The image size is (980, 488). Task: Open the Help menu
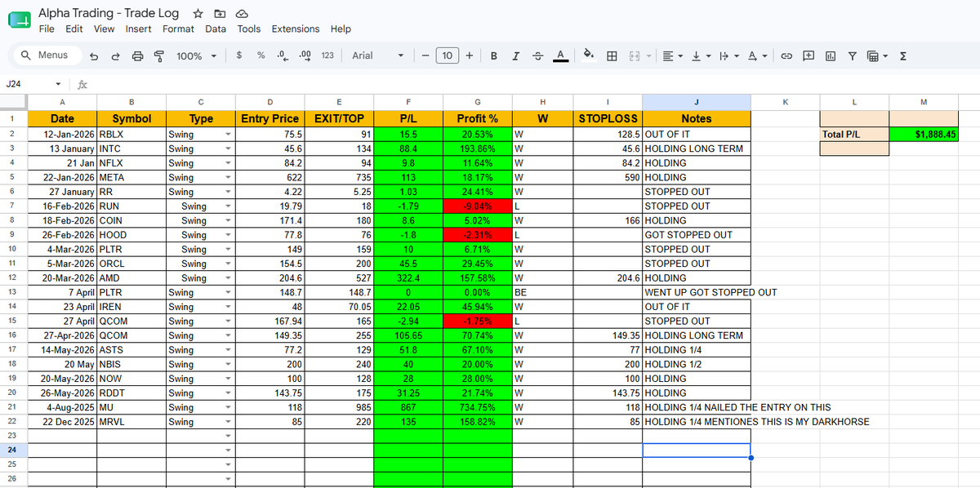(x=341, y=29)
